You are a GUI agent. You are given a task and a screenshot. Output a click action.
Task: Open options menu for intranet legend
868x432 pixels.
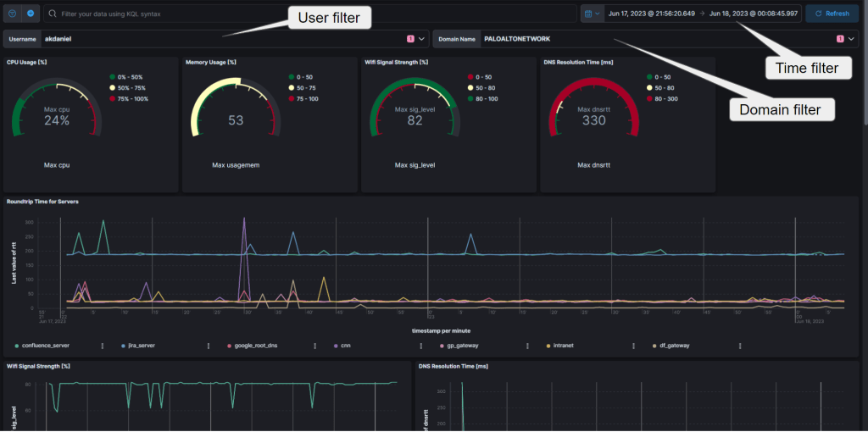(x=633, y=346)
